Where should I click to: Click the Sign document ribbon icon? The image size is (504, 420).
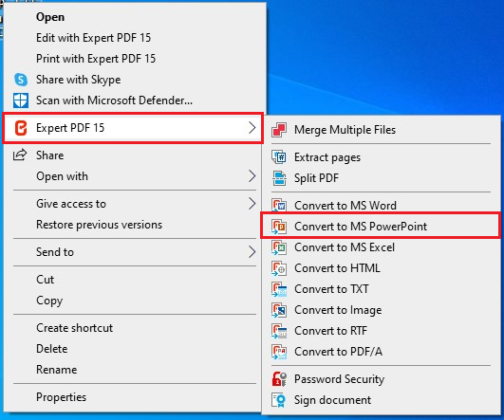coord(279,400)
